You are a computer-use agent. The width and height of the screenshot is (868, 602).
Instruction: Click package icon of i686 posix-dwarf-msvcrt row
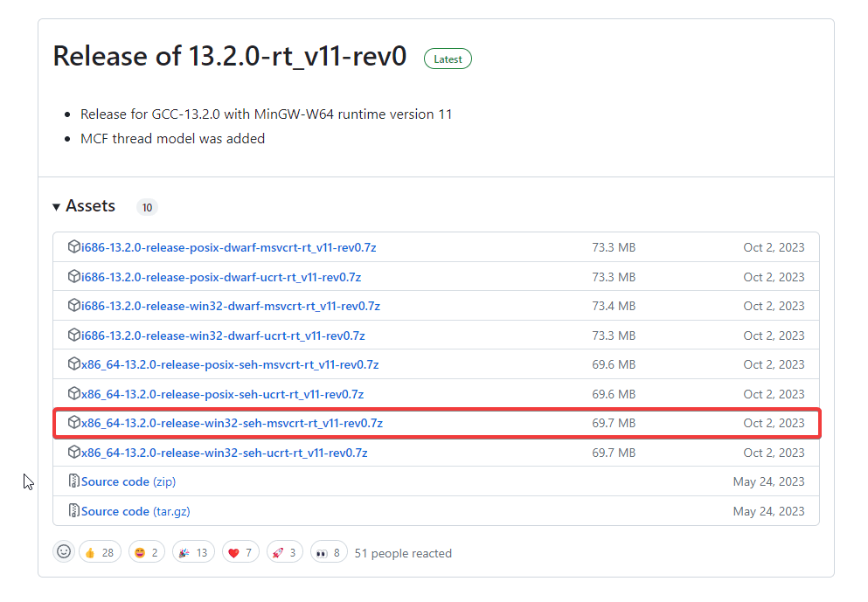73,246
